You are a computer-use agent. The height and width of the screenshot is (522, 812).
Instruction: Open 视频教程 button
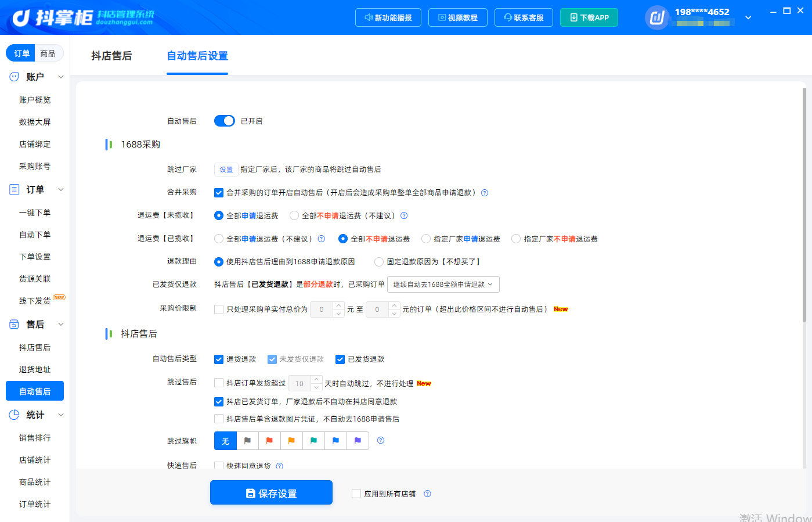coord(457,17)
